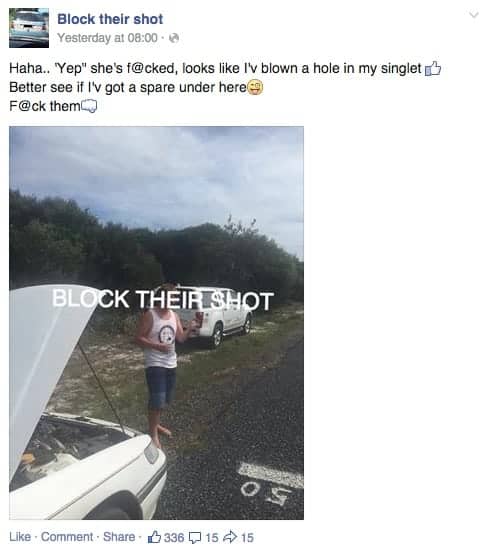View the 15 comments count
Viewport: 488px width, 549px height.
pyautogui.click(x=212, y=537)
